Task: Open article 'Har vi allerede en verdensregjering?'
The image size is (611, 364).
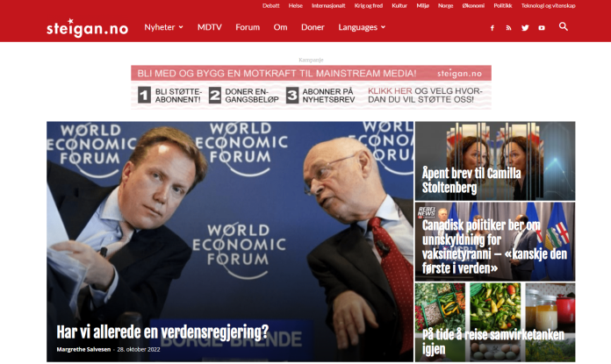Action: pyautogui.click(x=162, y=332)
